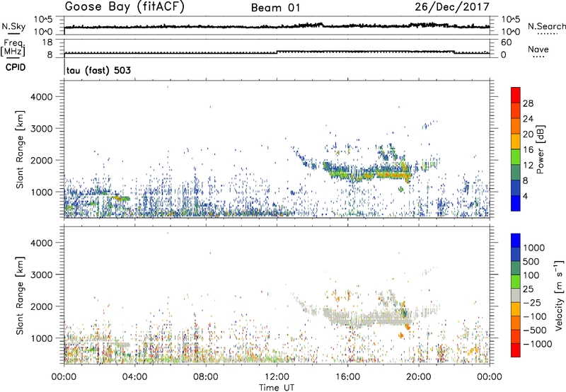The image size is (566, 392).
Task: Click the 'Slant Range [km]' label of Power panel
Action: tap(20, 149)
